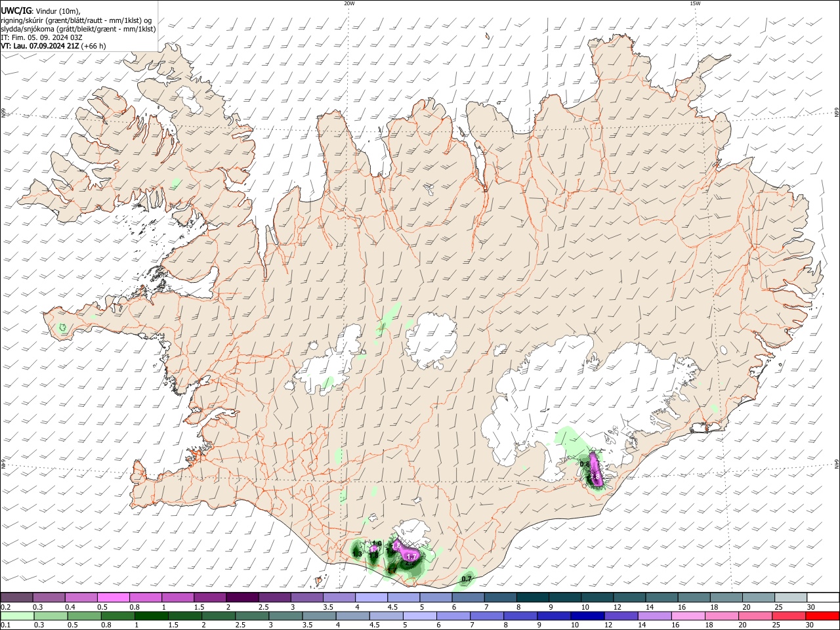This screenshot has width=840, height=630.
Task: Click the "15W" longitude label
Action: (x=695, y=3)
